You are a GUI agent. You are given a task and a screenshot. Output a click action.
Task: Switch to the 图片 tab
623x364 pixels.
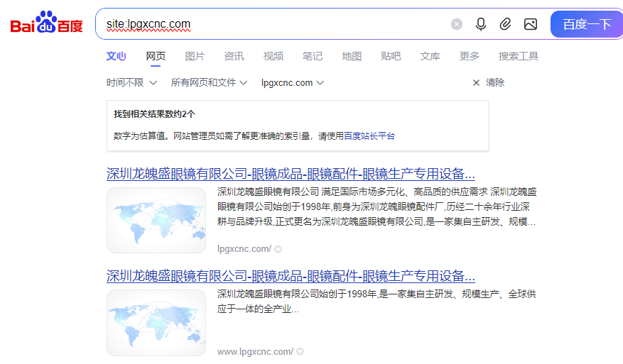click(195, 56)
